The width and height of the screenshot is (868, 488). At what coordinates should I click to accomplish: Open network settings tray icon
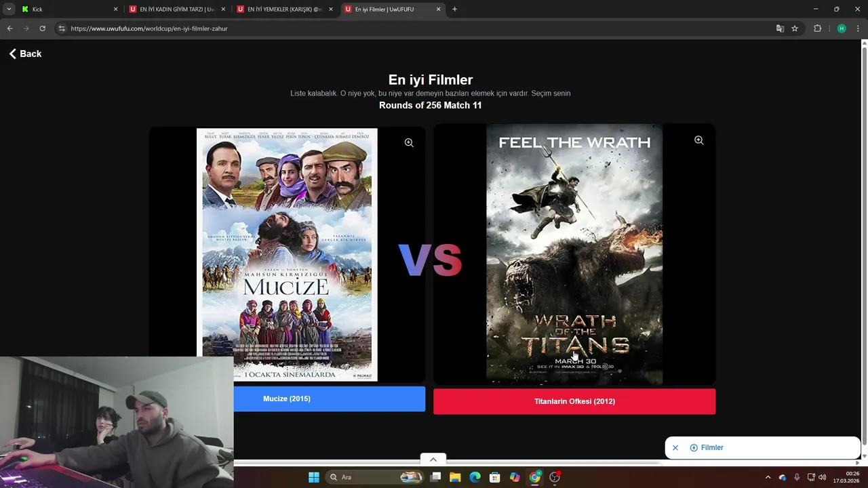pyautogui.click(x=811, y=477)
